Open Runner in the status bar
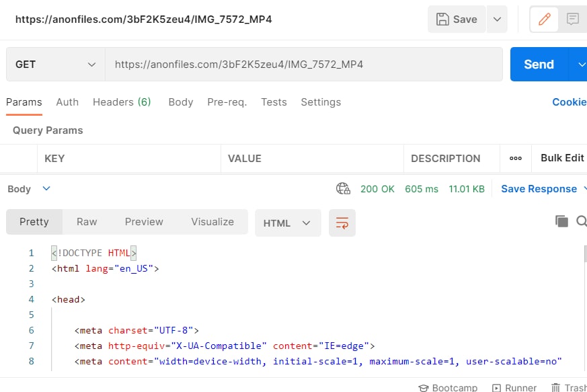Viewport: 587px width, 392px height. tap(514, 387)
